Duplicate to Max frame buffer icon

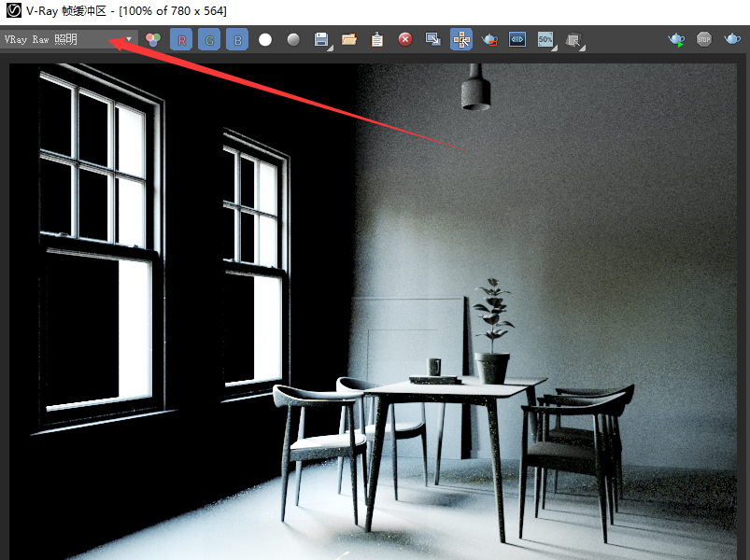click(x=432, y=39)
